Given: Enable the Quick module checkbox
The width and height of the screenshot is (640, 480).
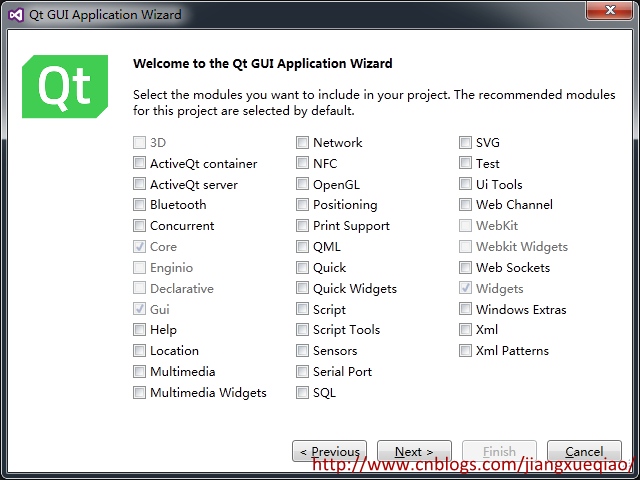Looking at the screenshot, I should pyautogui.click(x=302, y=267).
